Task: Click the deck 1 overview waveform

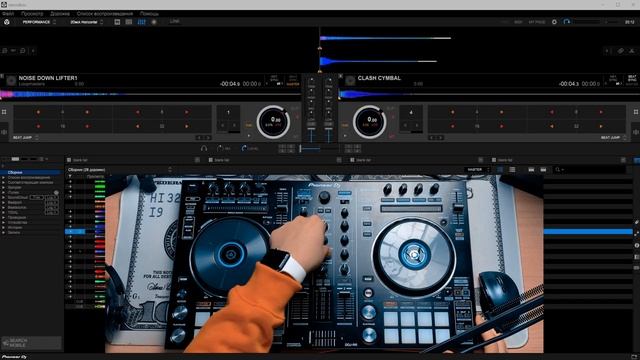Action: [x=150, y=94]
